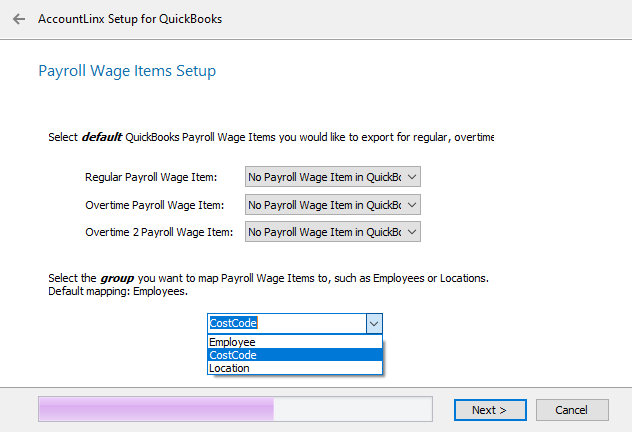The width and height of the screenshot is (632, 432).
Task: Open the Overtime Payroll Wage Item dropdown
Action: point(325,205)
